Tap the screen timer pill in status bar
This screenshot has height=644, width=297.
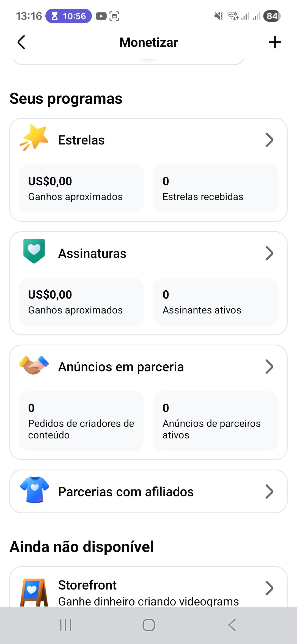[68, 16]
